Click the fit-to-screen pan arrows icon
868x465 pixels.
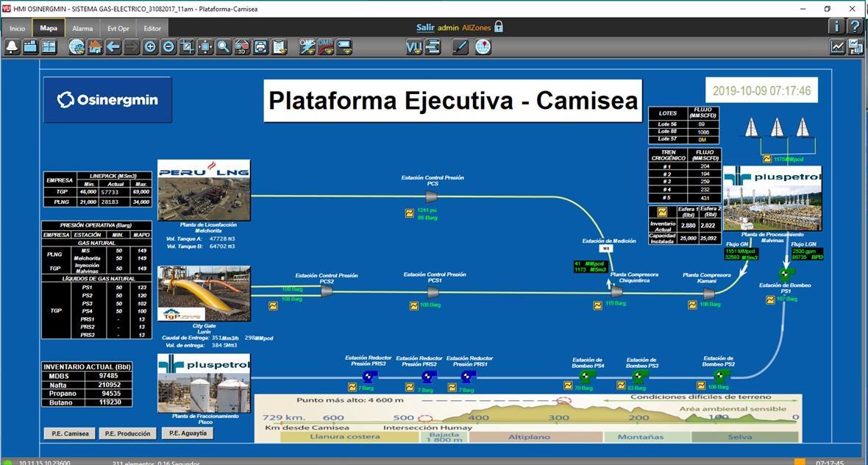[205, 47]
